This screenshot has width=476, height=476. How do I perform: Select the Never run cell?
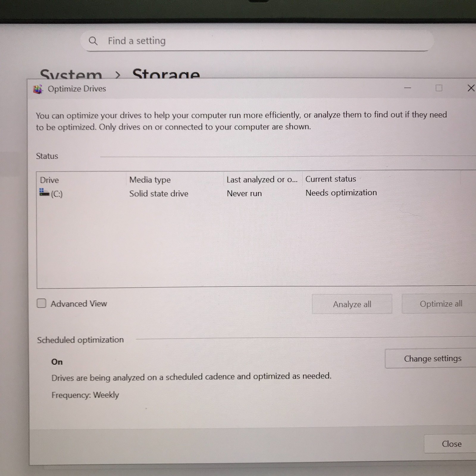(x=244, y=193)
